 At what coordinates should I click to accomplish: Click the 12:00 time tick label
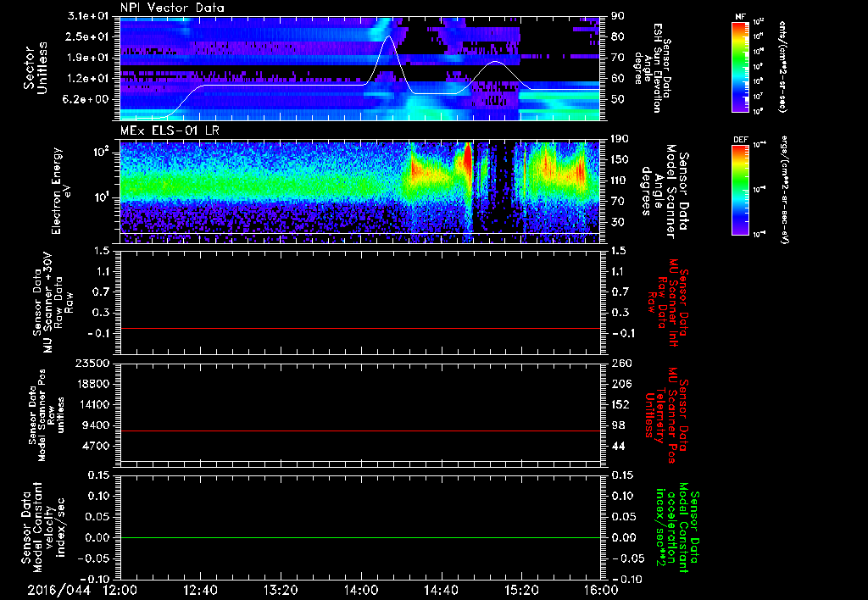point(120,591)
